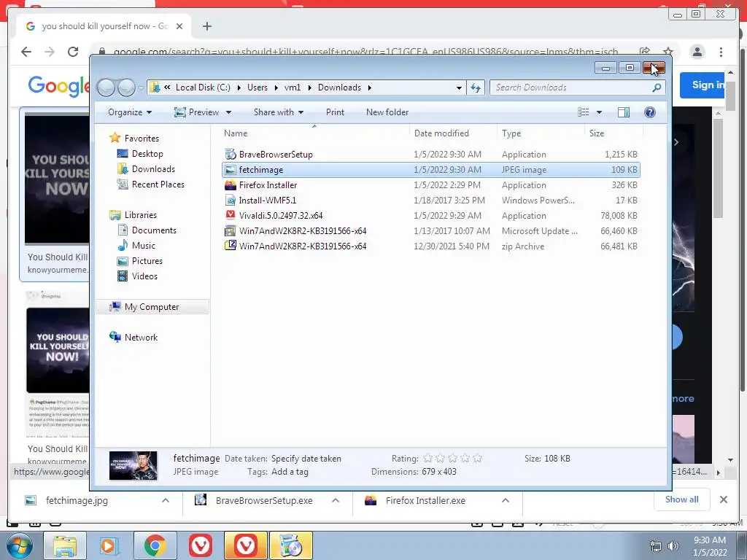The height and width of the screenshot is (560, 747).
Task: Open the Share with dropdown
Action: click(x=278, y=112)
